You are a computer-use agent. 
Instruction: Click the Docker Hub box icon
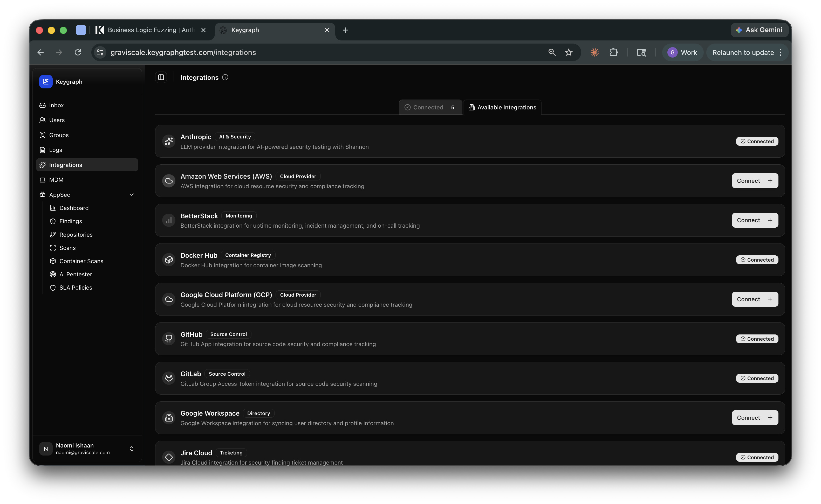coord(169,260)
